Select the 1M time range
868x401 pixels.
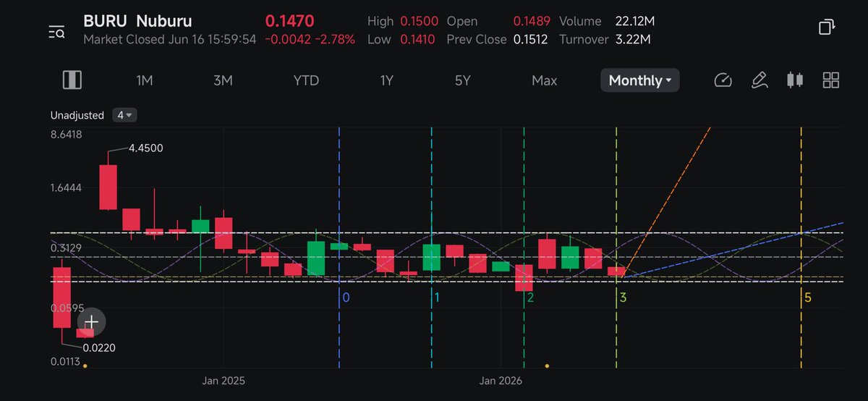pos(145,80)
